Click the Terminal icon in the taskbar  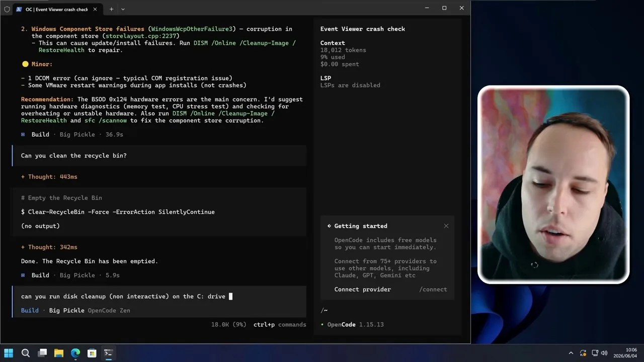coord(108,353)
